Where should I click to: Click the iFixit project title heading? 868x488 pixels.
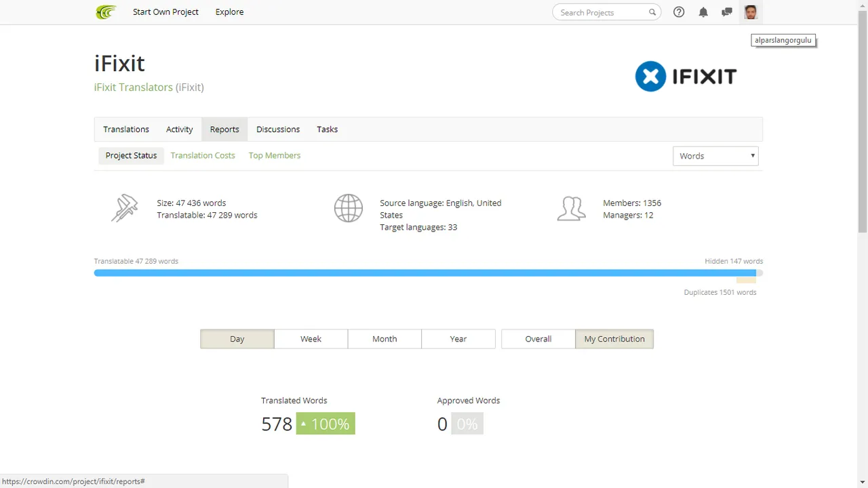(119, 63)
